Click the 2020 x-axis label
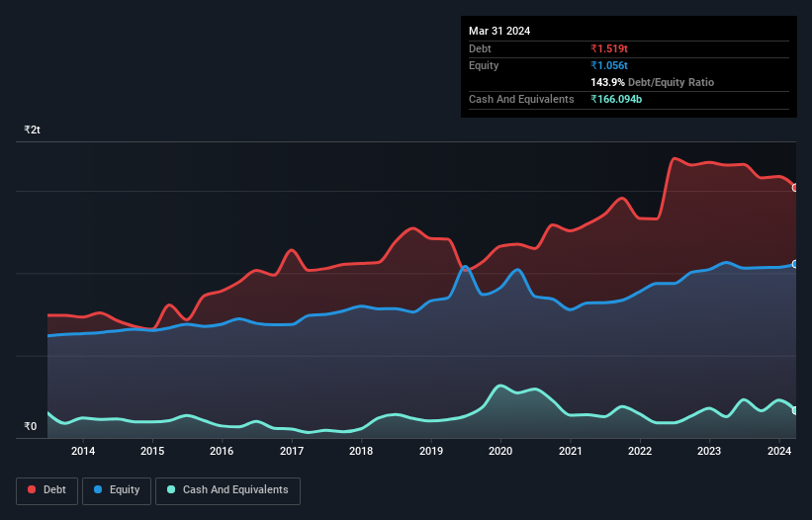Viewport: 812px width, 520px height. (x=500, y=451)
